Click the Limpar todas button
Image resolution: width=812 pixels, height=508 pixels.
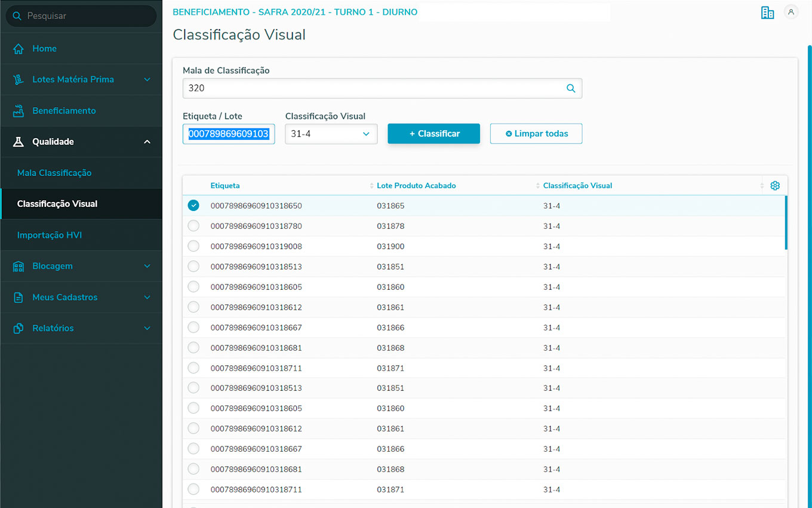536,134
